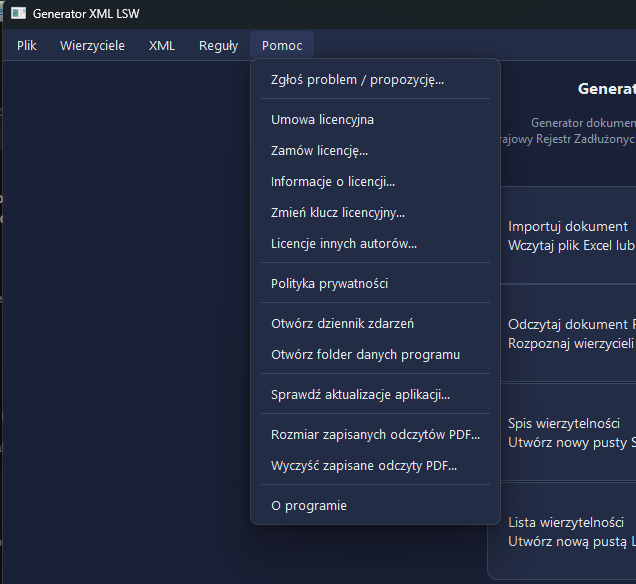This screenshot has width=636, height=584.
Task: Select Otwórz dziennik zdarzeń
Action: (x=376, y=324)
